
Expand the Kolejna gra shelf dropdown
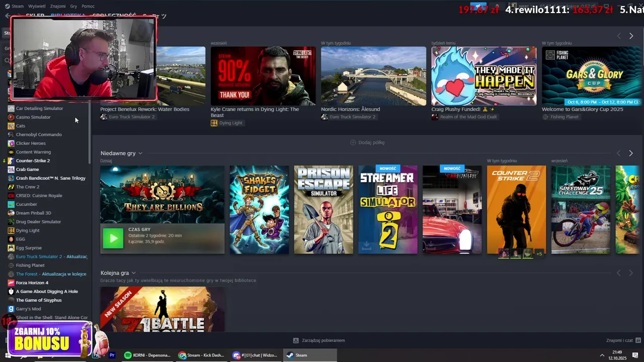tap(133, 273)
